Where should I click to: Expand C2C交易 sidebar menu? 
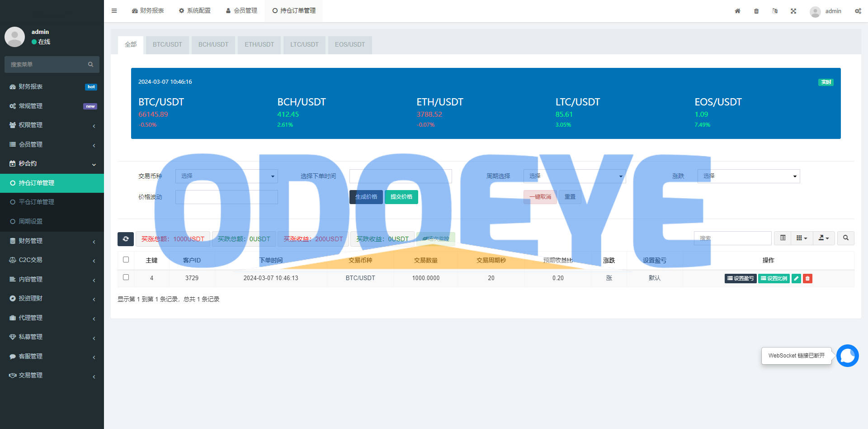click(52, 260)
